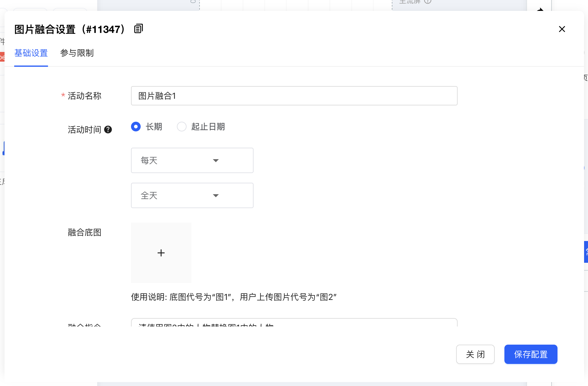The height and width of the screenshot is (386, 588).
Task: Click the partially visible 融合指令 text field
Action: 294,323
